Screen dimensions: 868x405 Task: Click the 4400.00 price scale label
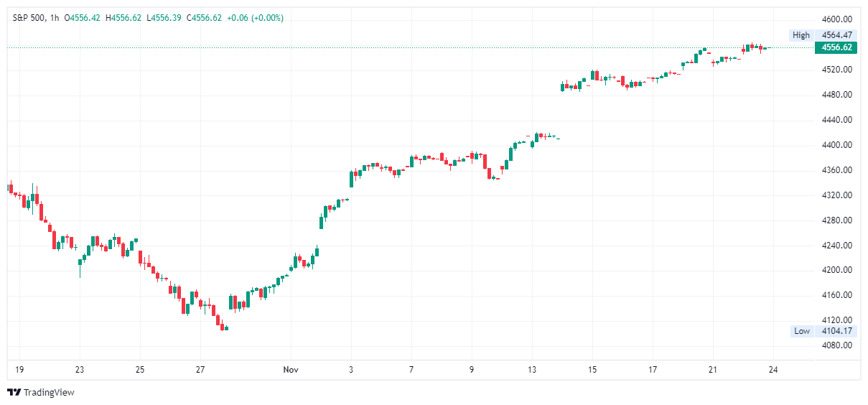point(836,145)
